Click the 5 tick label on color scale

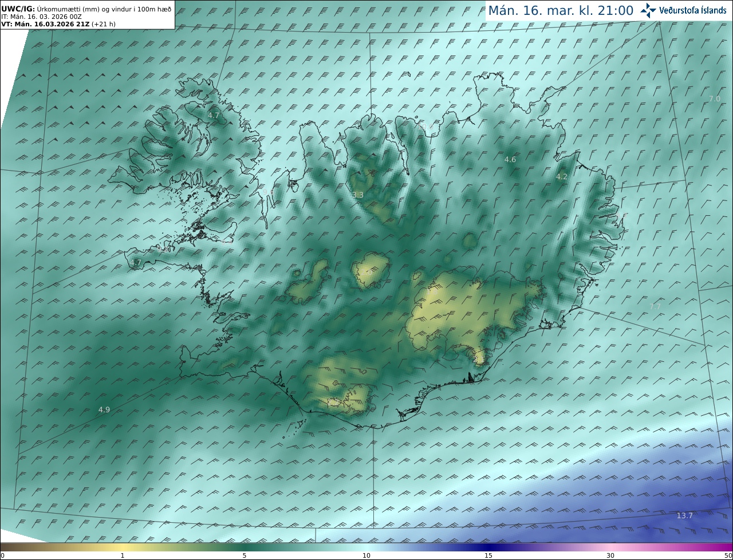(245, 555)
